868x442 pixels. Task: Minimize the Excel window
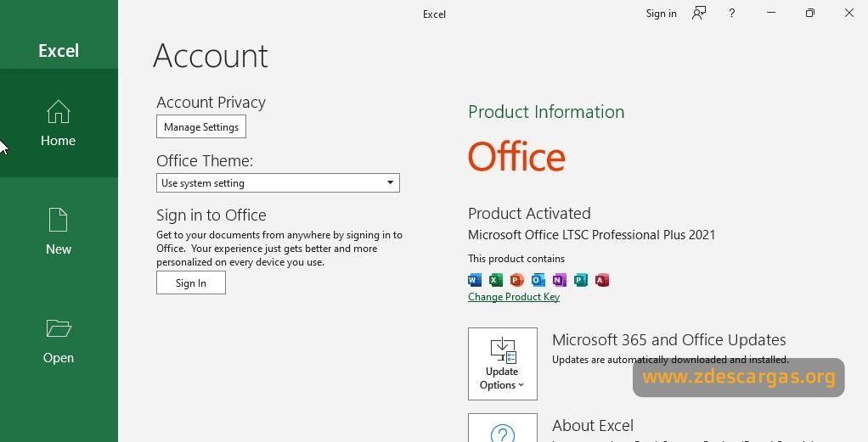pyautogui.click(x=770, y=14)
